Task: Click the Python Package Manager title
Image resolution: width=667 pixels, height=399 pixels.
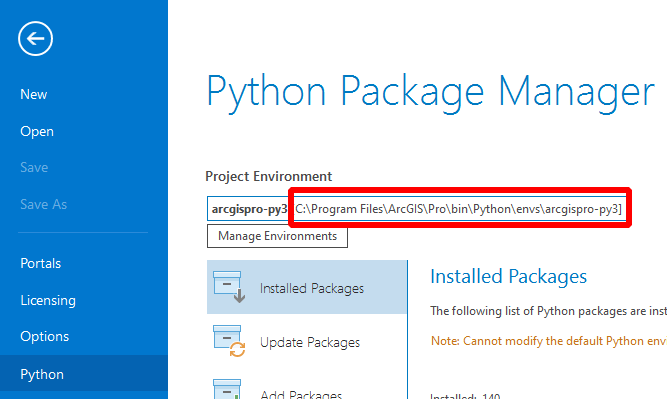Action: coord(430,93)
